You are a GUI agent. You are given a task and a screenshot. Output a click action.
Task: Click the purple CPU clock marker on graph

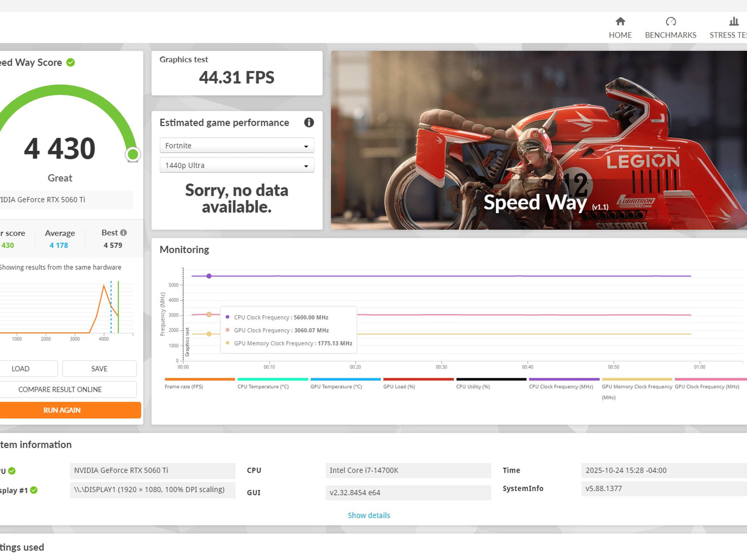[209, 276]
